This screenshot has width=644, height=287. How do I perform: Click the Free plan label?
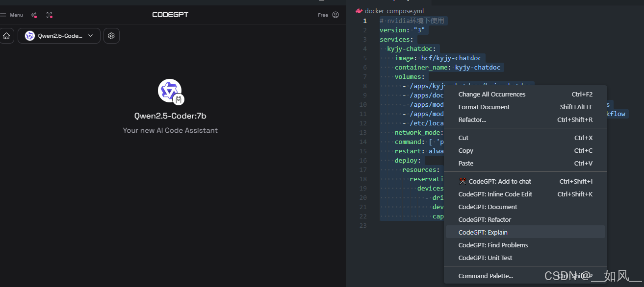[x=323, y=15]
